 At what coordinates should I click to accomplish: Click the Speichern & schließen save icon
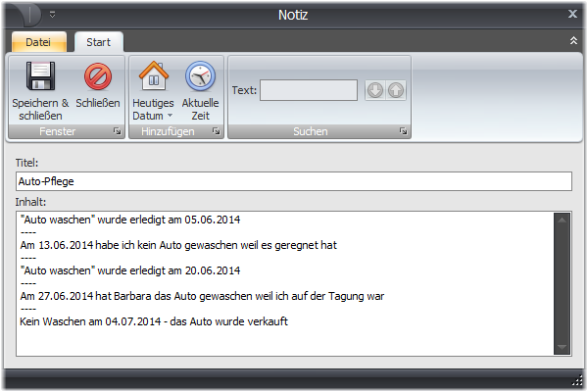[40, 76]
